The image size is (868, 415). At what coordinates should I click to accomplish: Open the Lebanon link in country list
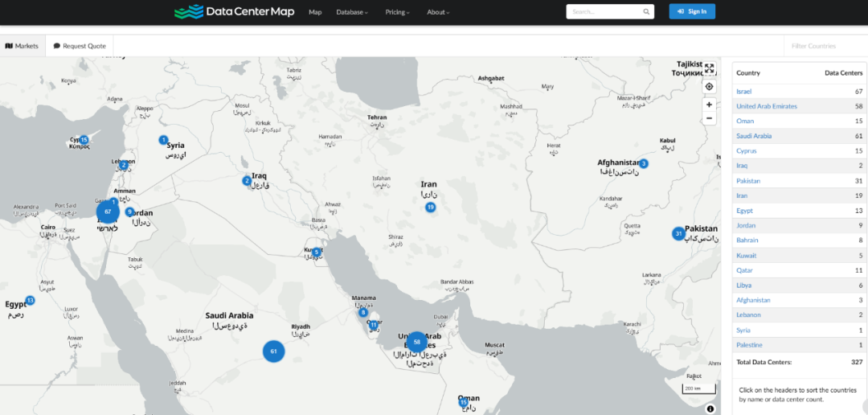click(x=748, y=314)
